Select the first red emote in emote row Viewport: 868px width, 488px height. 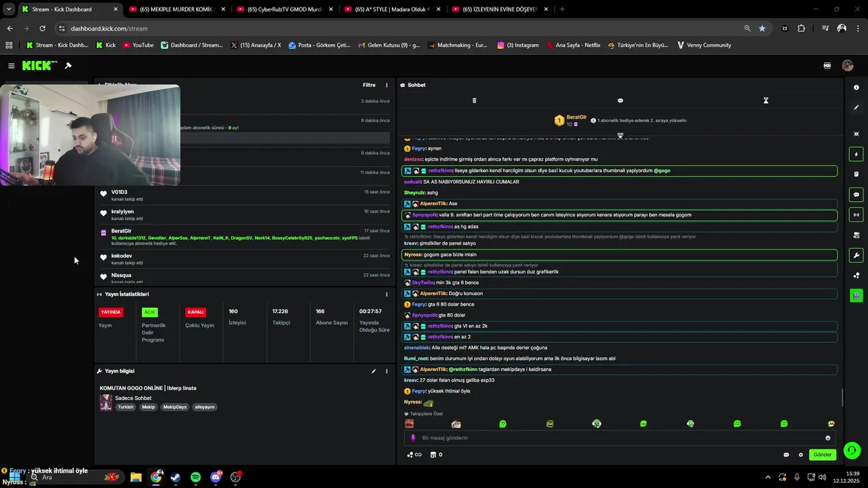(x=409, y=424)
